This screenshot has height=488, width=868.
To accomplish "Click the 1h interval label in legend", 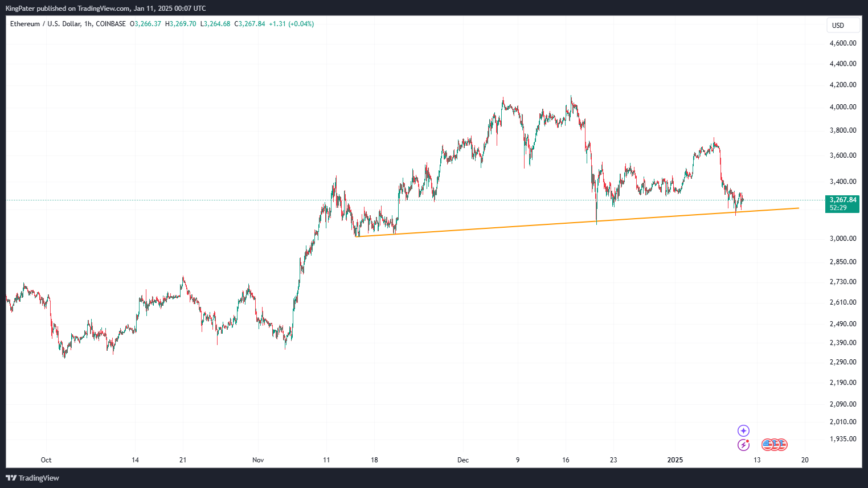I will [x=88, y=24].
